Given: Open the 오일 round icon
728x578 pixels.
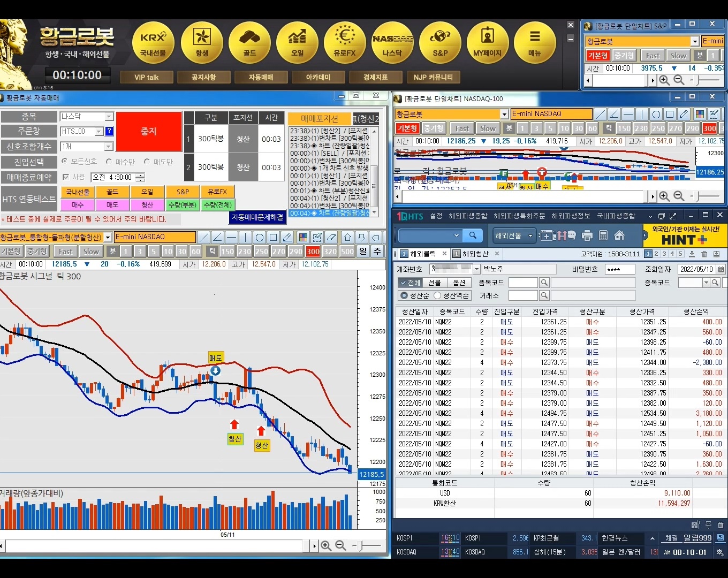Looking at the screenshot, I should click(297, 43).
